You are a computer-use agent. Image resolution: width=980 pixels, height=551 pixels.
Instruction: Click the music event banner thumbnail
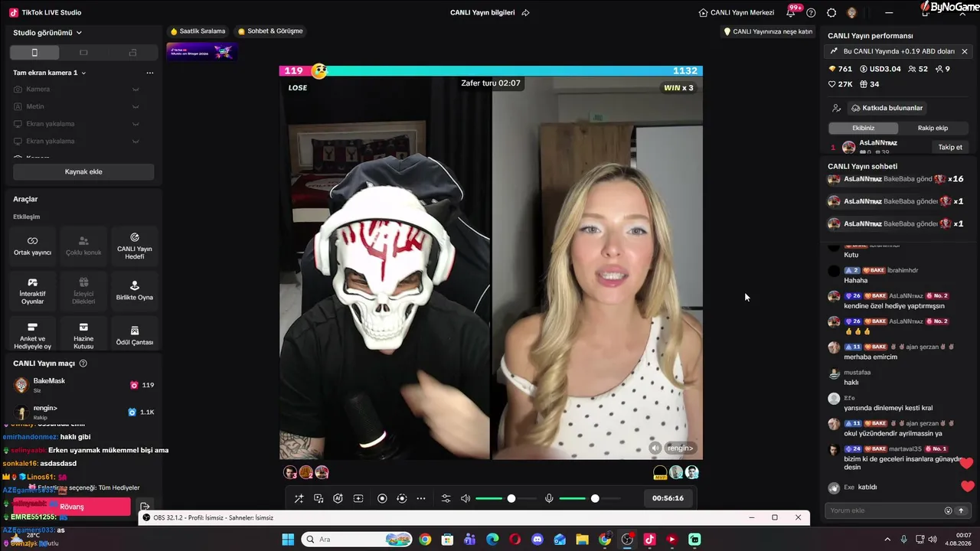tap(202, 51)
